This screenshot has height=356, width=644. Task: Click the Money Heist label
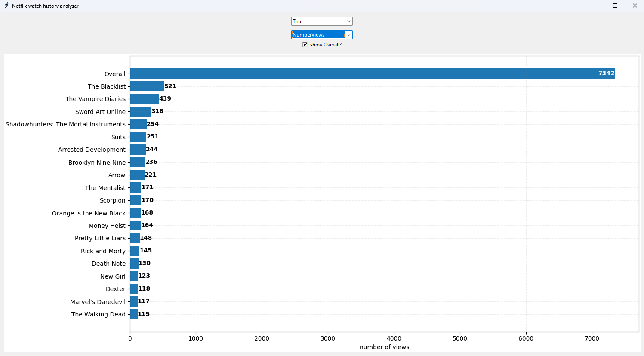click(x=107, y=226)
